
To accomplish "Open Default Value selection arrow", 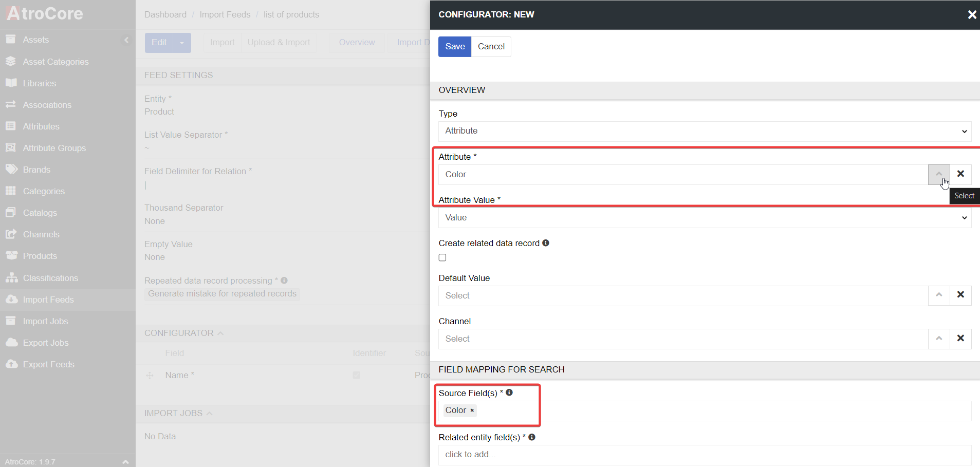I will [x=938, y=295].
